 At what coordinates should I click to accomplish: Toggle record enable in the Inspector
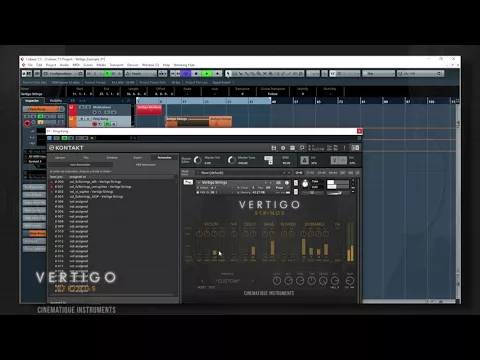point(27,123)
